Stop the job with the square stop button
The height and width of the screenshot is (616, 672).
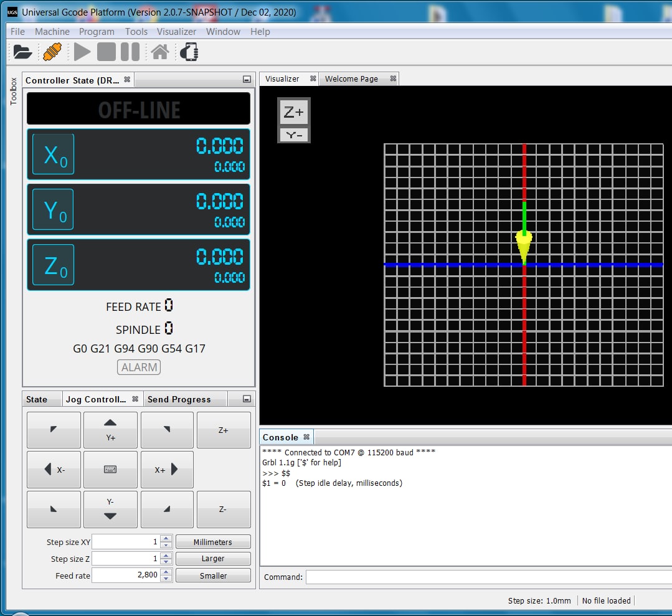click(106, 52)
